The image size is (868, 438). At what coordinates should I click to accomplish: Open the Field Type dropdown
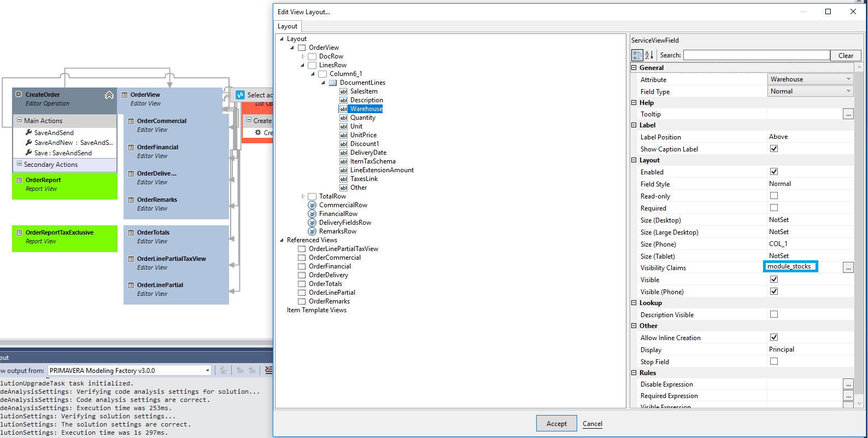click(x=810, y=91)
